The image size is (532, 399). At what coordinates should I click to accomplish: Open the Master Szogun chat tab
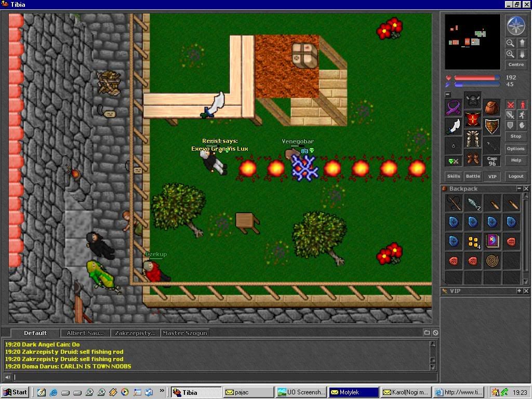click(x=184, y=333)
